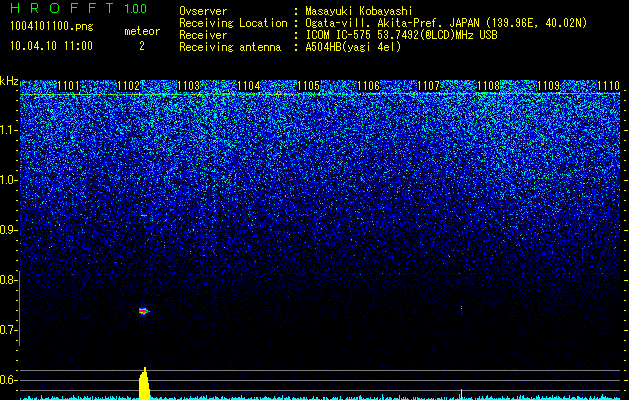
Task: Click the faint echo near 0.93 kHz
Action: pos(144,215)
